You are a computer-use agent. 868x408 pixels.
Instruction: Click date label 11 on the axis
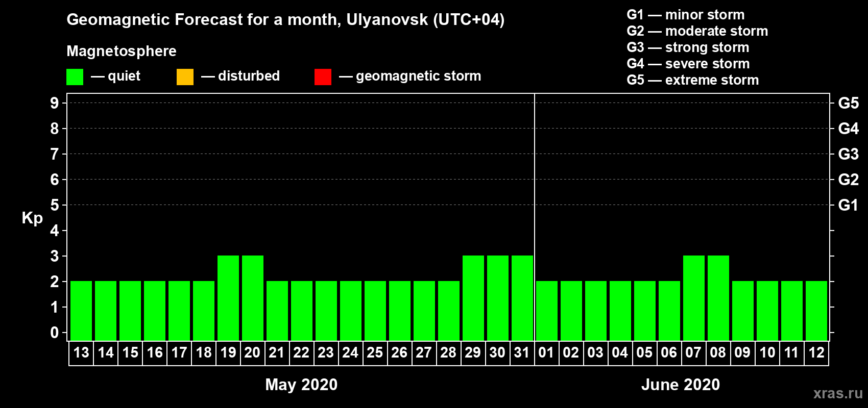[x=792, y=353]
